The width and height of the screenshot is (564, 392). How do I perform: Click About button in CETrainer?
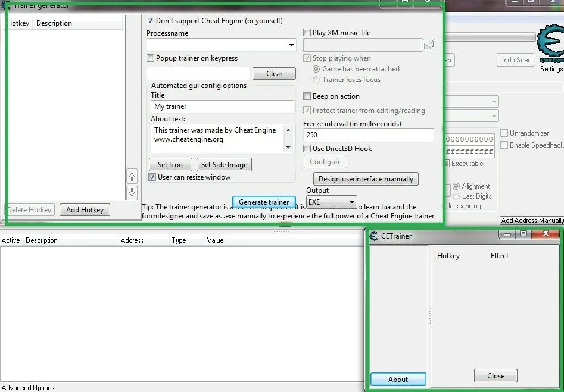click(398, 380)
